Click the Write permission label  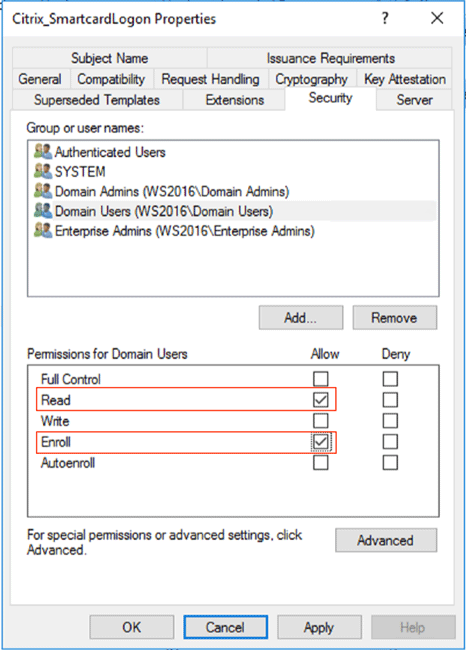coord(55,421)
